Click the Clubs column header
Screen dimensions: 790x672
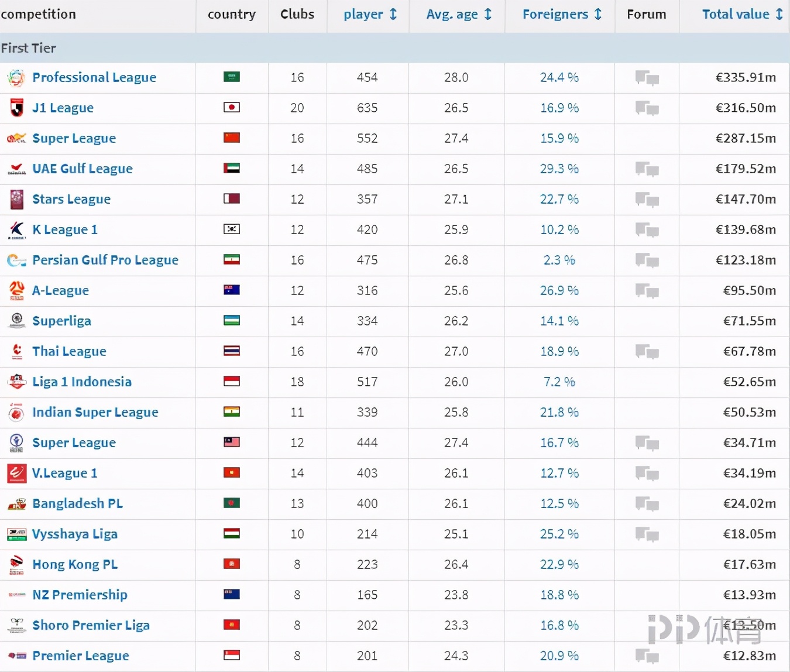click(x=297, y=14)
